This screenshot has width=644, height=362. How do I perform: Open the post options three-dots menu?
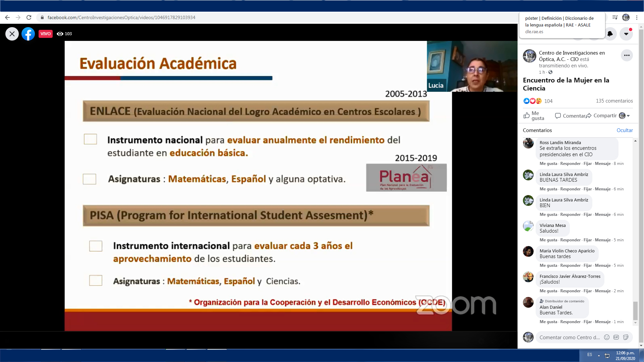point(627,55)
